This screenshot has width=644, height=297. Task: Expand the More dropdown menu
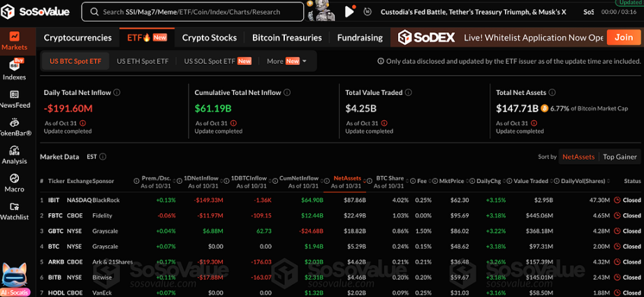click(x=286, y=61)
